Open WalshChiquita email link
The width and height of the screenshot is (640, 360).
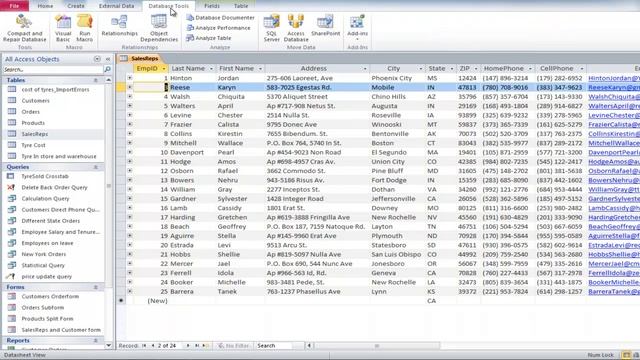pos(614,97)
